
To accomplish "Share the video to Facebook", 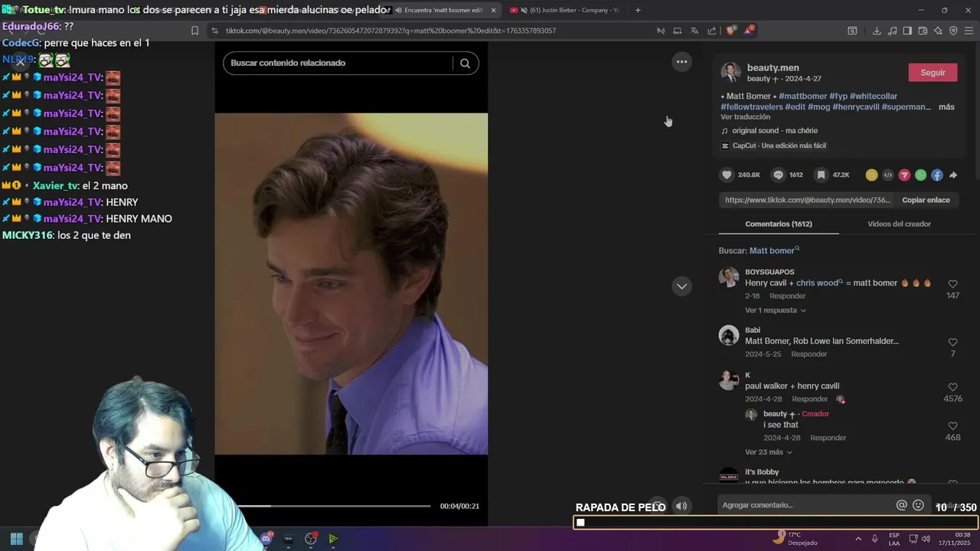I will tap(937, 175).
